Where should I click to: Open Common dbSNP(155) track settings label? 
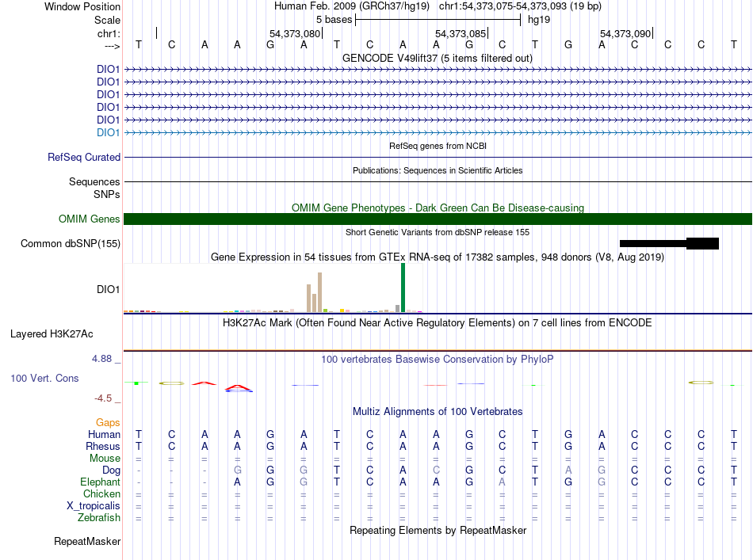point(71,243)
